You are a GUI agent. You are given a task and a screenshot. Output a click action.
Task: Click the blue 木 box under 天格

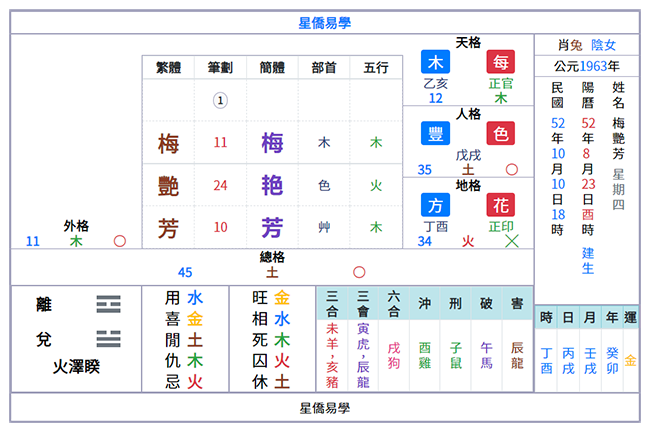[x=435, y=62]
